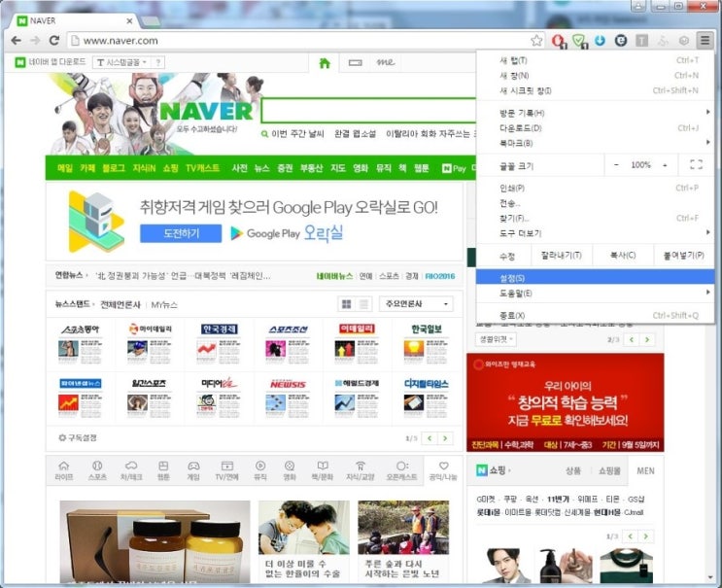722x588 pixels.
Task: Bookmark page using the star icon
Action: pos(536,41)
